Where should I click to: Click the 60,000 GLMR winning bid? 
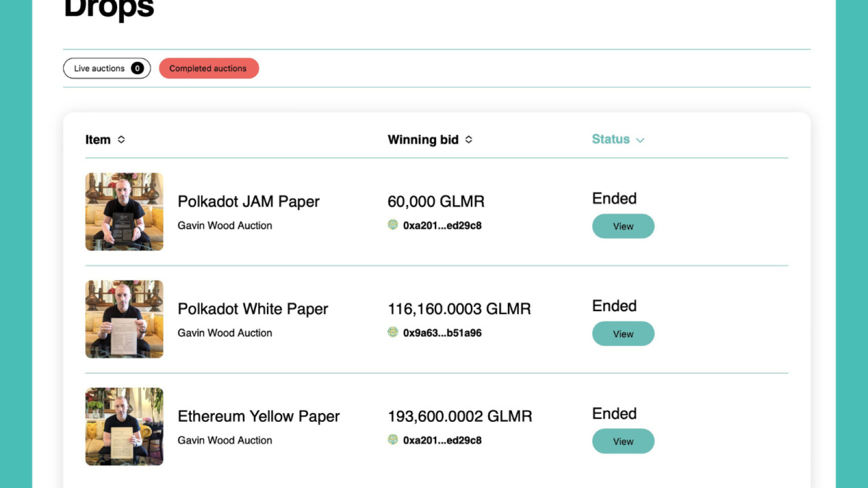436,202
